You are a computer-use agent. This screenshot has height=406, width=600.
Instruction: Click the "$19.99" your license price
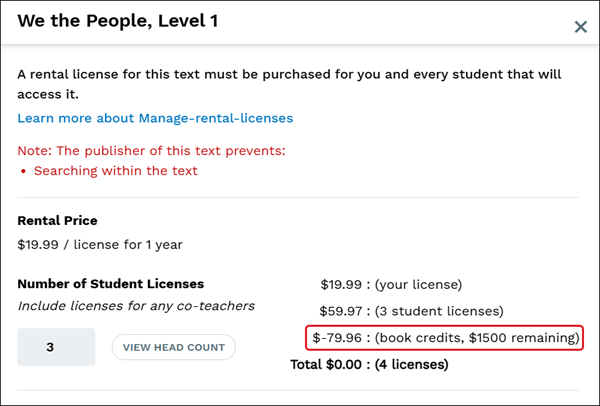[x=341, y=285]
